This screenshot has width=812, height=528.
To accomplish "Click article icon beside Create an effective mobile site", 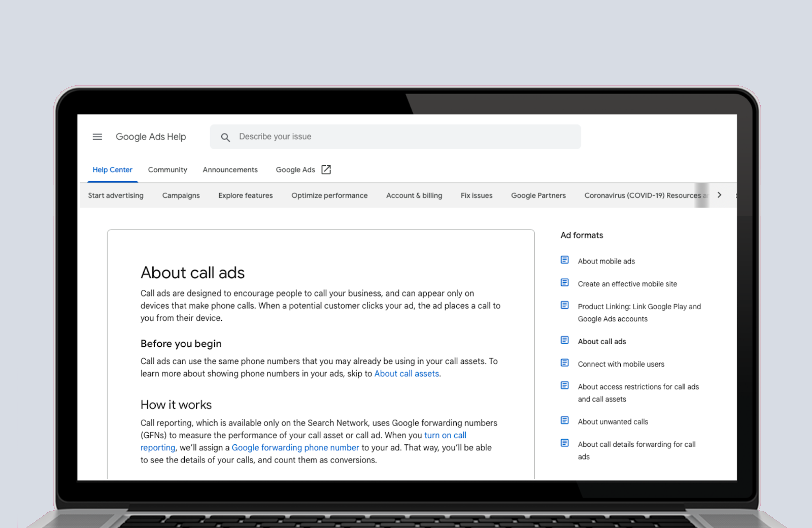I will [564, 283].
